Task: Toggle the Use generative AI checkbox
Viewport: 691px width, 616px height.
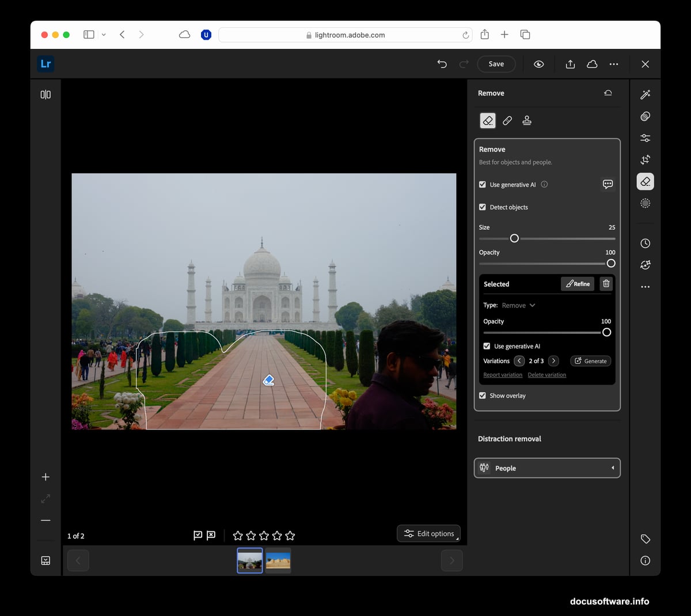Action: click(x=482, y=184)
